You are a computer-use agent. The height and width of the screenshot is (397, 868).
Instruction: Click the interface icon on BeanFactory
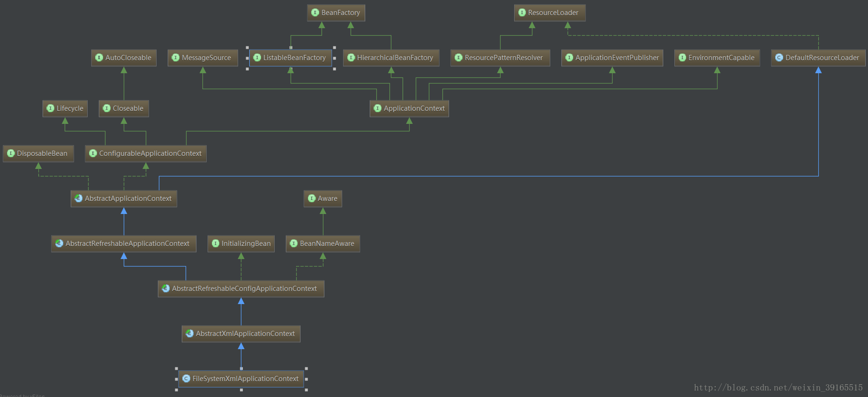pos(315,13)
